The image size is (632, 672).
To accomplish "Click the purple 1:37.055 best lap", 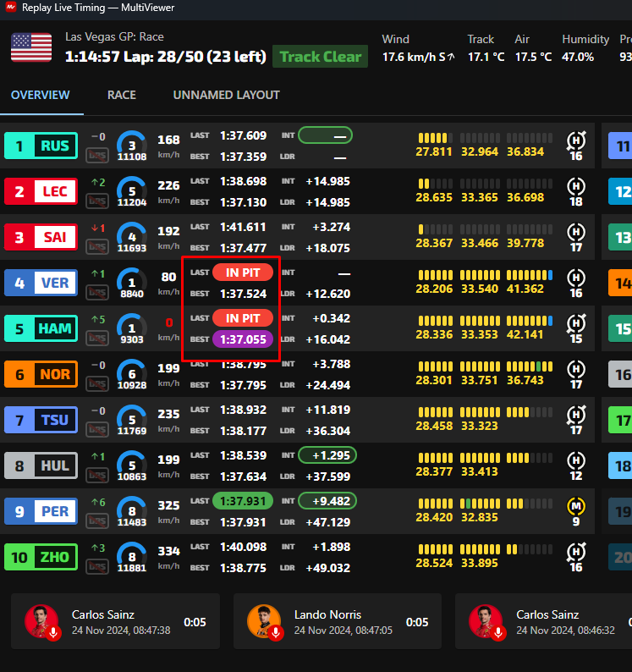I will point(243,339).
